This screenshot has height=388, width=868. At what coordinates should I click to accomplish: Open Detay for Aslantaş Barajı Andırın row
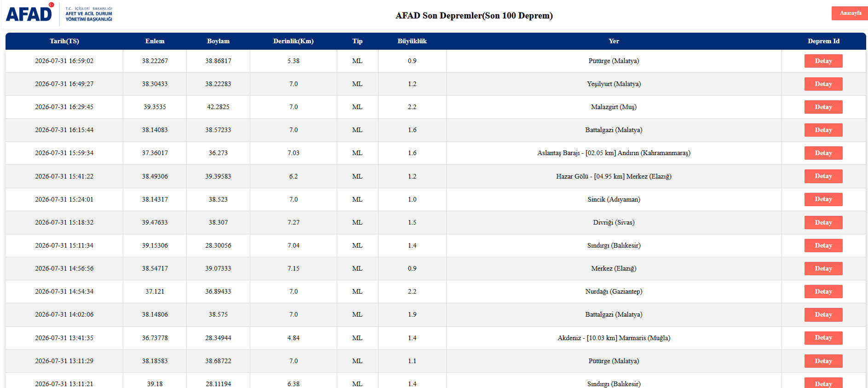[x=823, y=153]
